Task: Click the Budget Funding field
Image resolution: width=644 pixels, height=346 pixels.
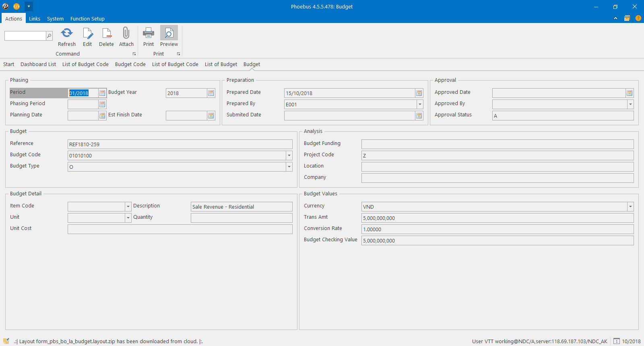Action: tap(497, 144)
